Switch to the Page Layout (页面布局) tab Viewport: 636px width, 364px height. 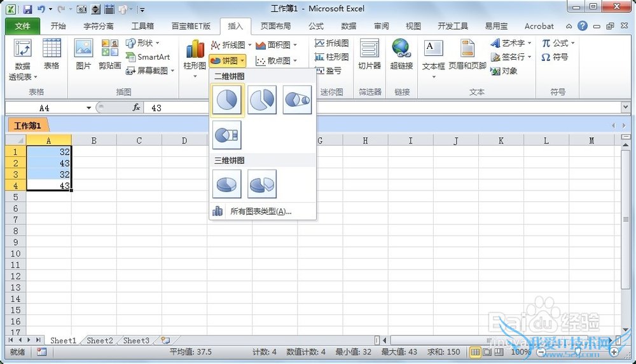[275, 26]
